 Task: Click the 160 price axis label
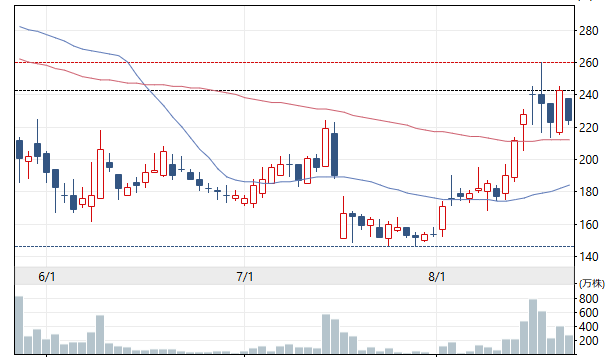[589, 224]
